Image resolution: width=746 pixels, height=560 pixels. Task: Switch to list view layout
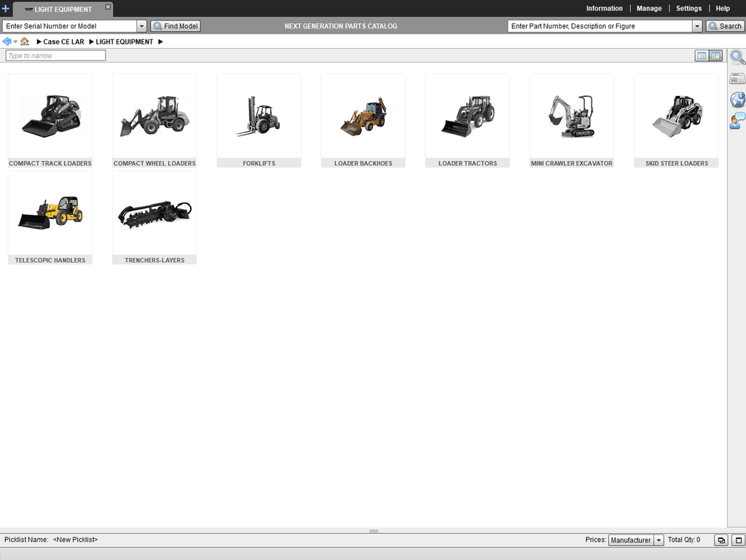coord(702,55)
